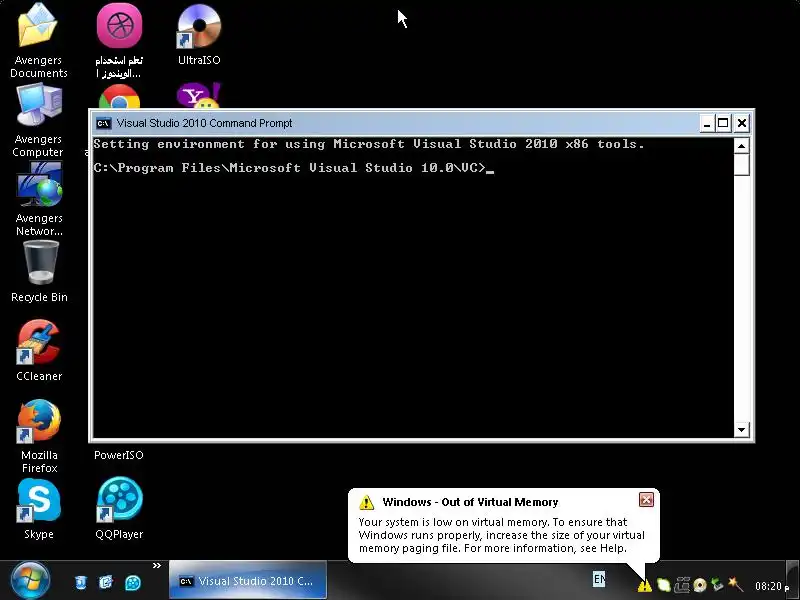Click the disc tray icon
Image resolution: width=800 pixels, height=600 pixels.
(x=699, y=585)
